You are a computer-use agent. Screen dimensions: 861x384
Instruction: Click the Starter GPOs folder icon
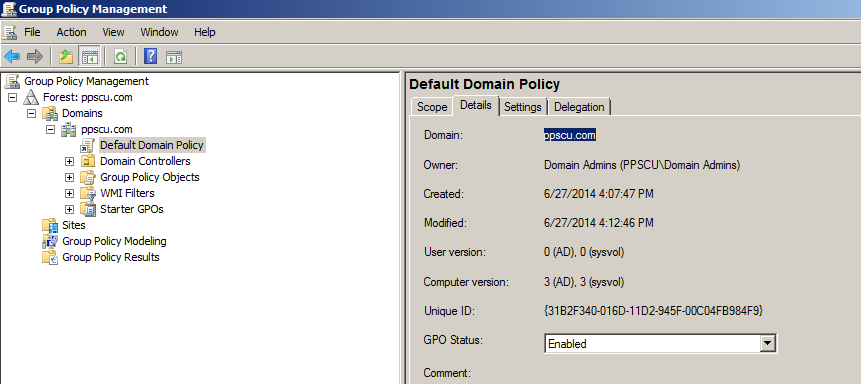(88, 209)
